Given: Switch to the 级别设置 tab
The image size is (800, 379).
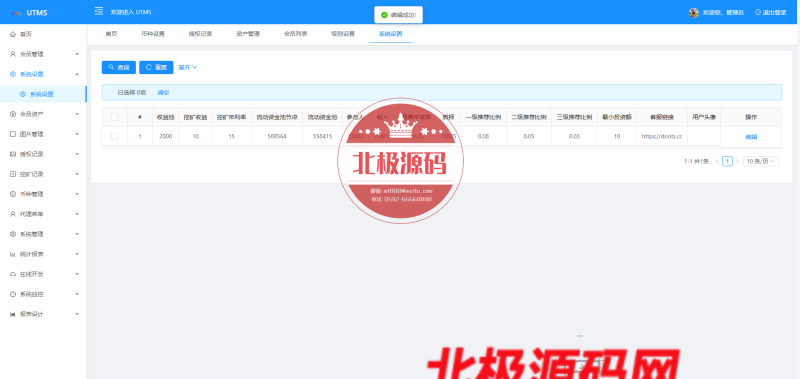Looking at the screenshot, I should coord(343,34).
